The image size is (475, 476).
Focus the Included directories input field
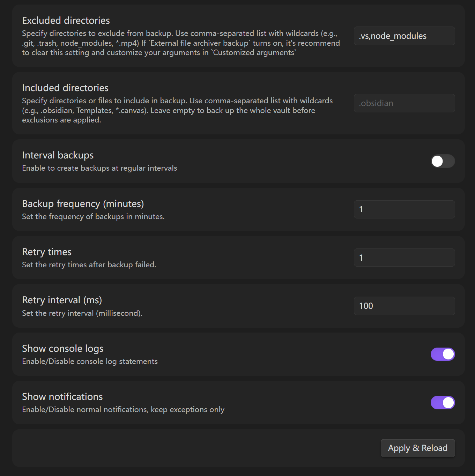(x=404, y=103)
